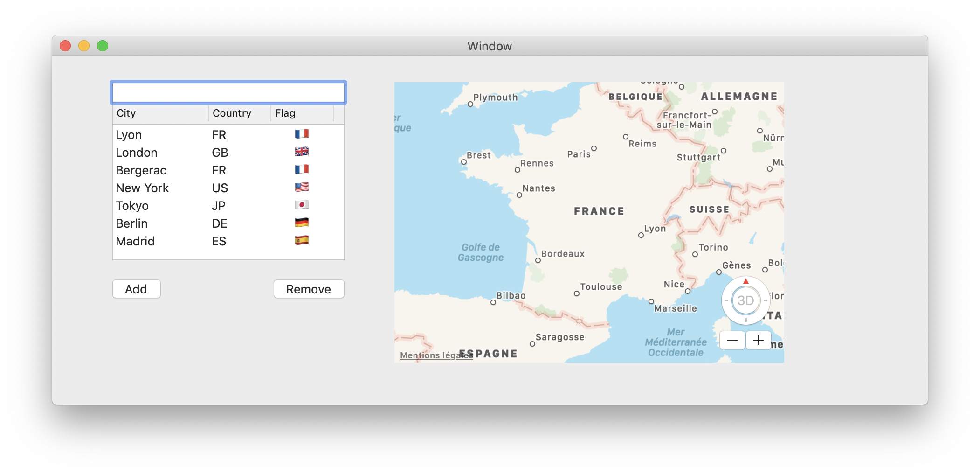Sort by the City column header
980x474 pixels.
pyautogui.click(x=160, y=113)
